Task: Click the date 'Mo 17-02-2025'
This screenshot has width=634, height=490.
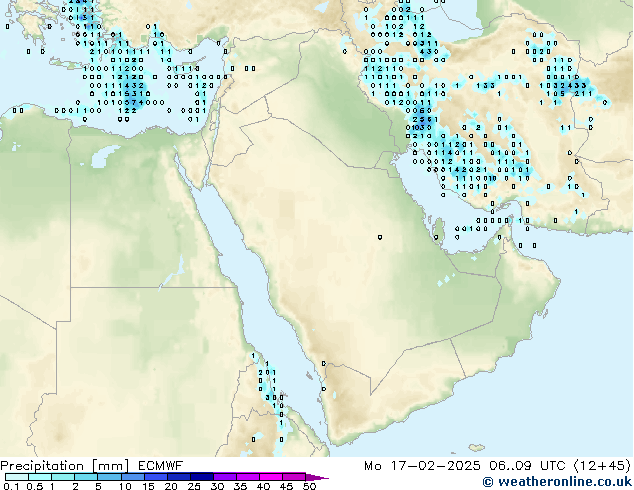Action: point(422,466)
